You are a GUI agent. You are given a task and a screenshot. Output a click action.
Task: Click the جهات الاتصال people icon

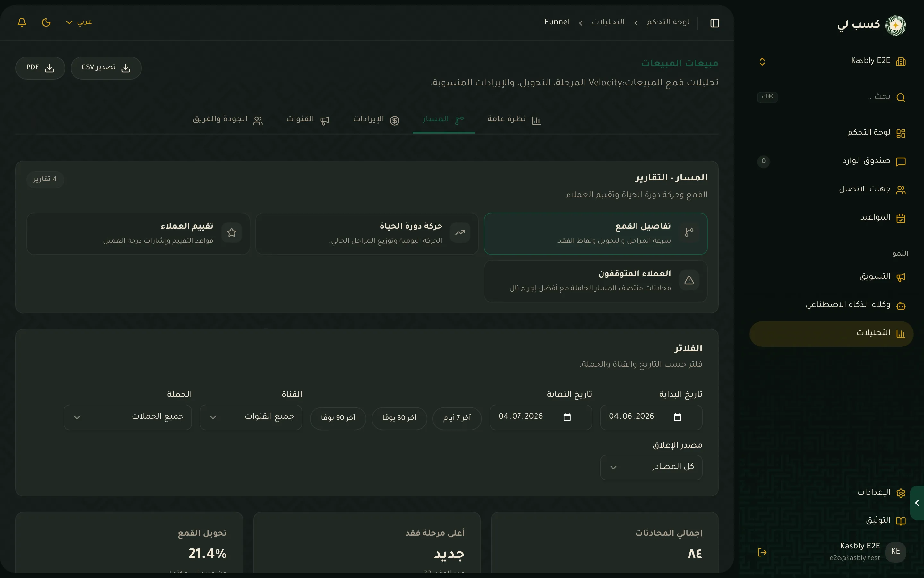click(x=901, y=190)
